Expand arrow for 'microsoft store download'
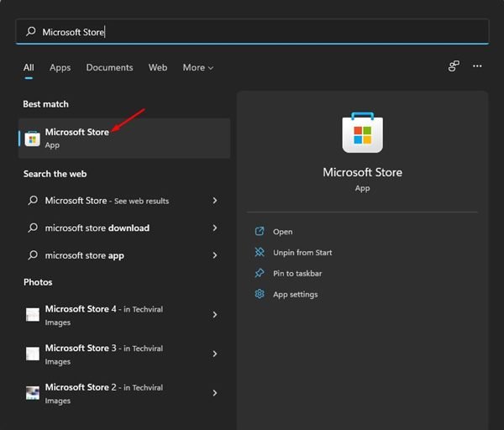Viewport: 504px width, 430px height. pos(215,228)
